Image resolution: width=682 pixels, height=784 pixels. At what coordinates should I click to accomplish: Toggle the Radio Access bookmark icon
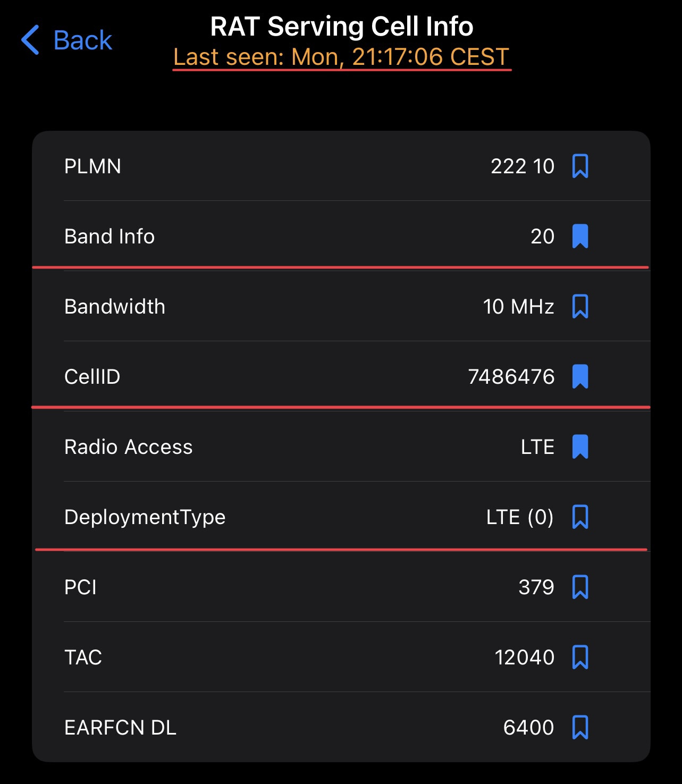pos(580,447)
